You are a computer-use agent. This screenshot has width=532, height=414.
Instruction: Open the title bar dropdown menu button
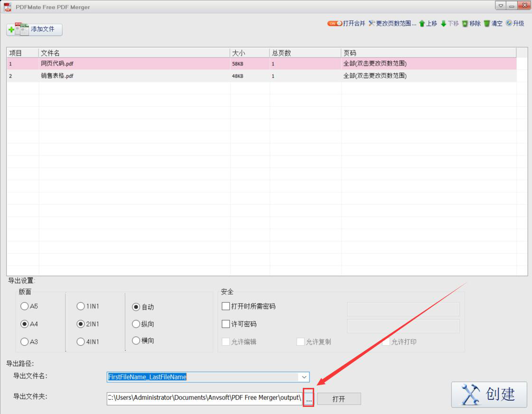pos(501,6)
